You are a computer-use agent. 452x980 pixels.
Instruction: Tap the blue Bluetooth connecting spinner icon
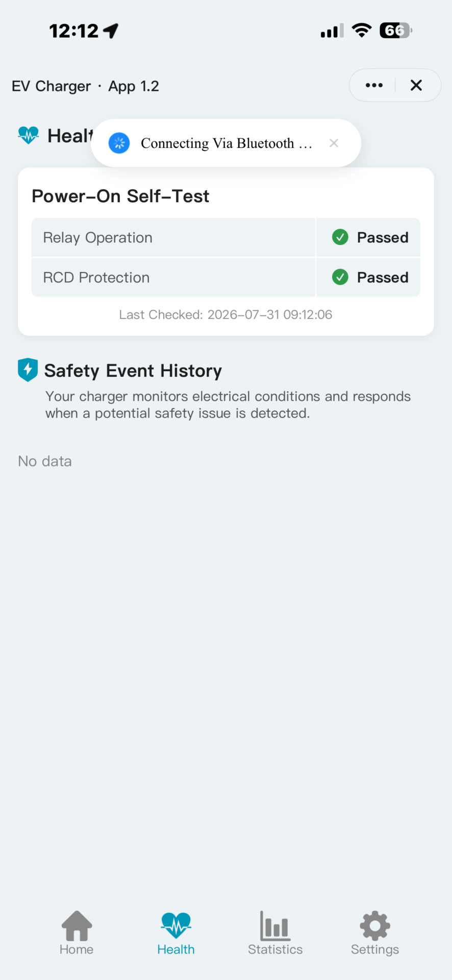119,143
